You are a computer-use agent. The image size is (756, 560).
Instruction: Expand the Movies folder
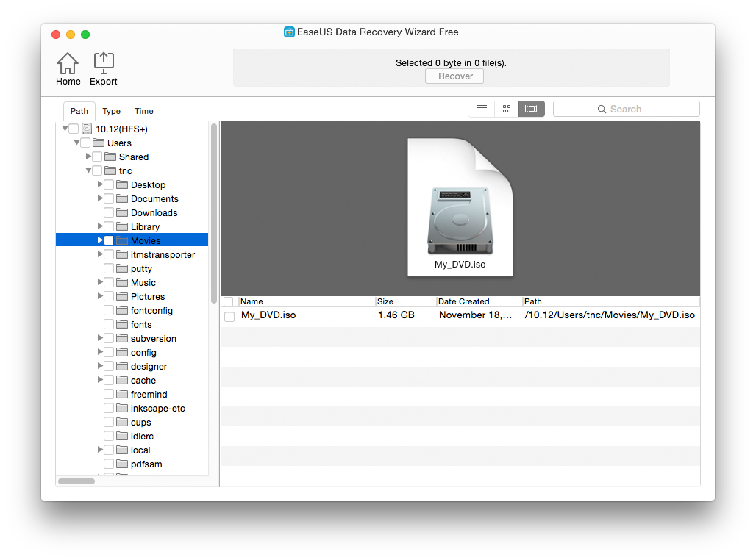[100, 240]
